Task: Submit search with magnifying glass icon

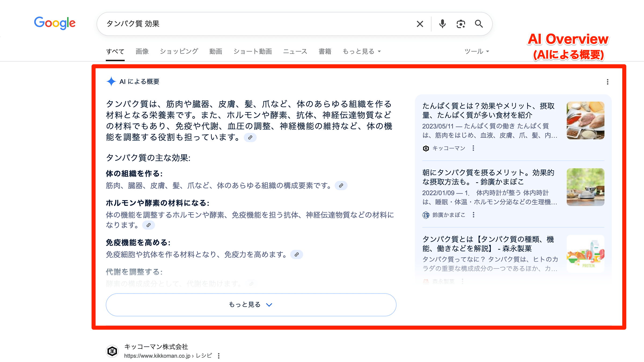Action: (479, 24)
